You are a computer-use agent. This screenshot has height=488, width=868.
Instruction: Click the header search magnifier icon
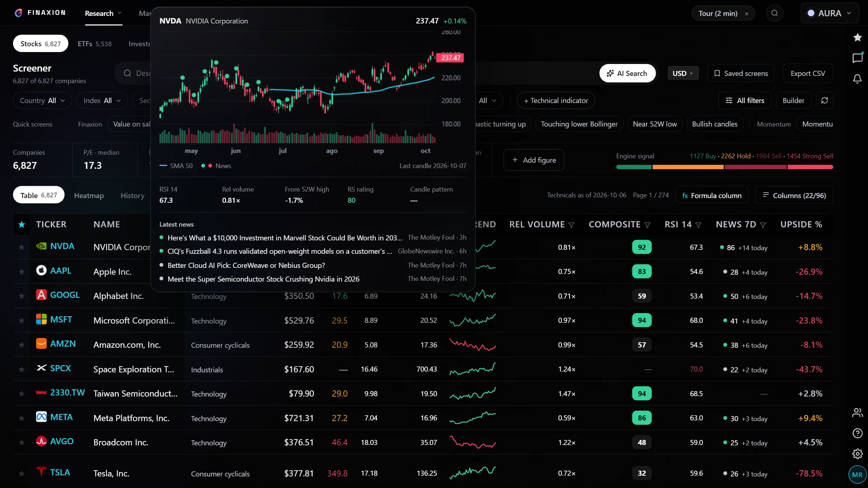pyautogui.click(x=774, y=13)
